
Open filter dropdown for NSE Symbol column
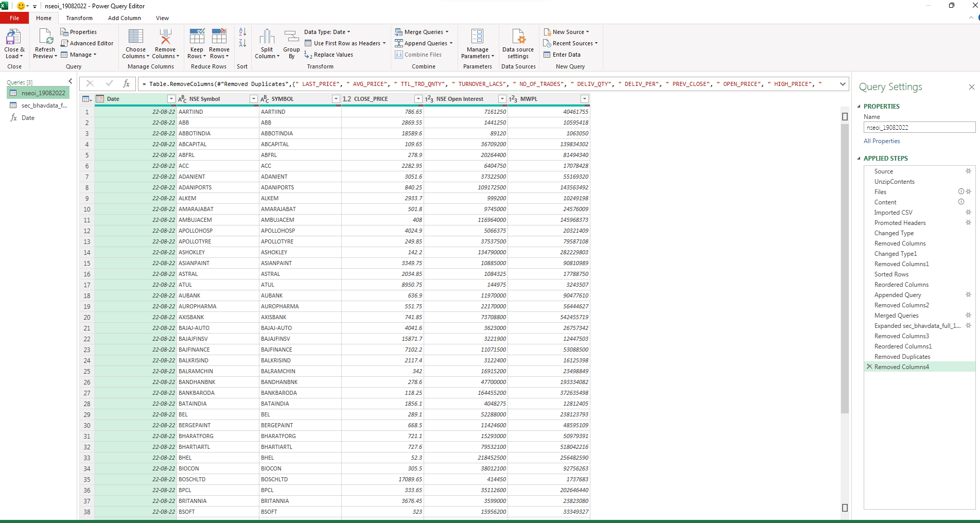coord(253,99)
